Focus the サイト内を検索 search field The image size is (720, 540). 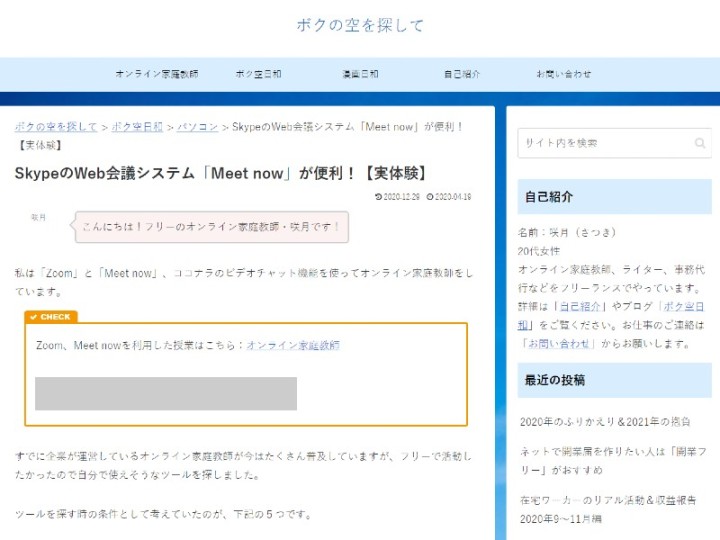point(614,143)
